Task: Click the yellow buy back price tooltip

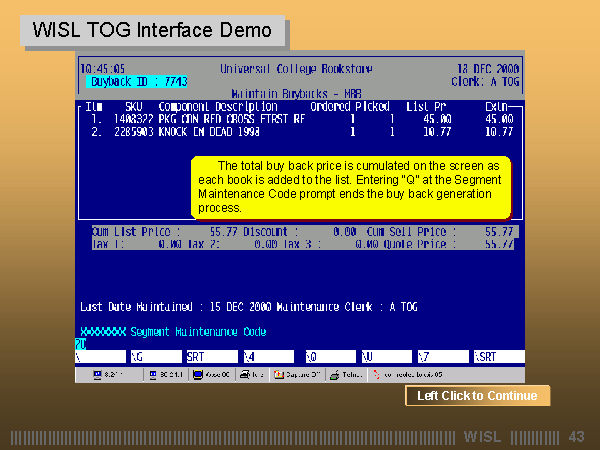Action: click(350, 187)
